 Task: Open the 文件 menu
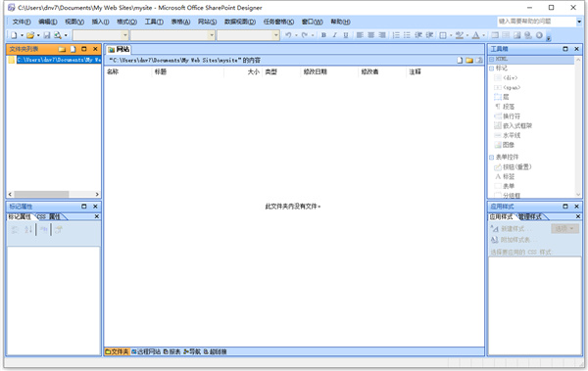click(22, 22)
